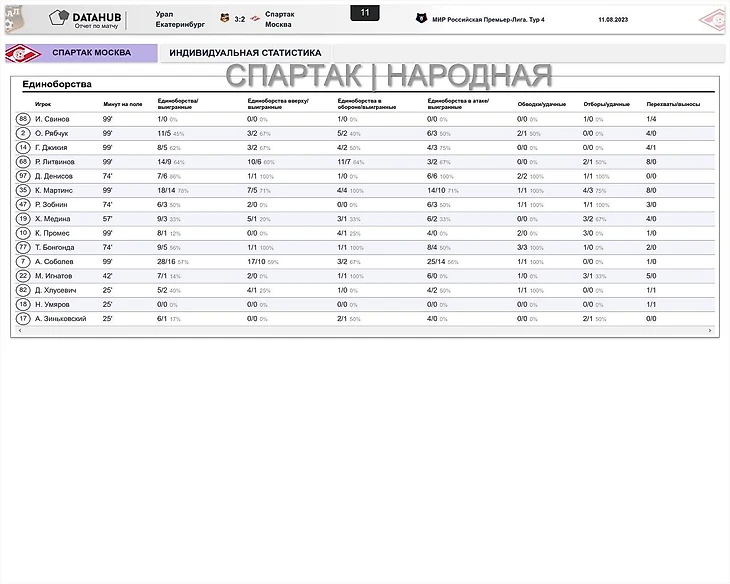Viewport: 730px width, 584px height.
Task: Click the Минут на поле column header
Action: point(122,104)
